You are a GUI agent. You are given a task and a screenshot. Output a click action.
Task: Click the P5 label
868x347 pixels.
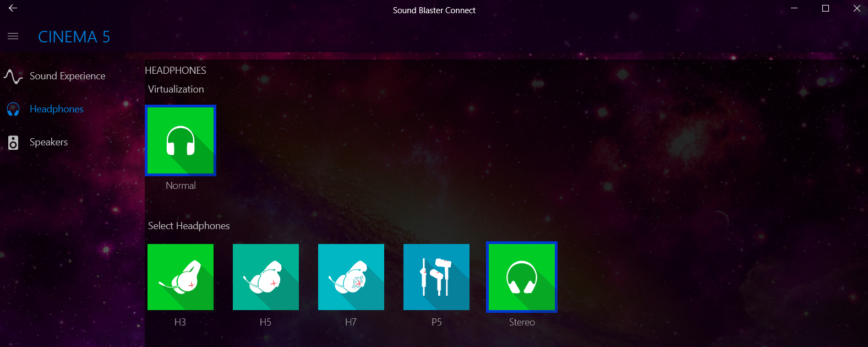(x=436, y=322)
